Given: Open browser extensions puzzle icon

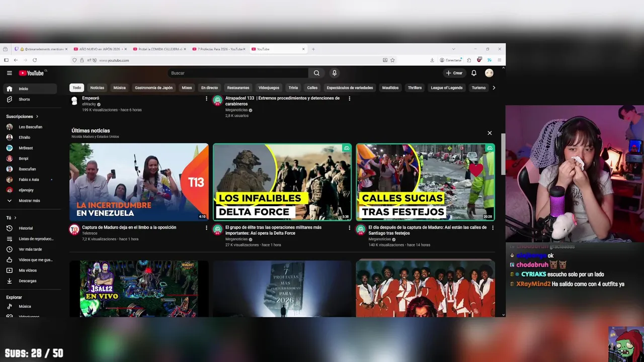Looking at the screenshot, I should (x=469, y=60).
